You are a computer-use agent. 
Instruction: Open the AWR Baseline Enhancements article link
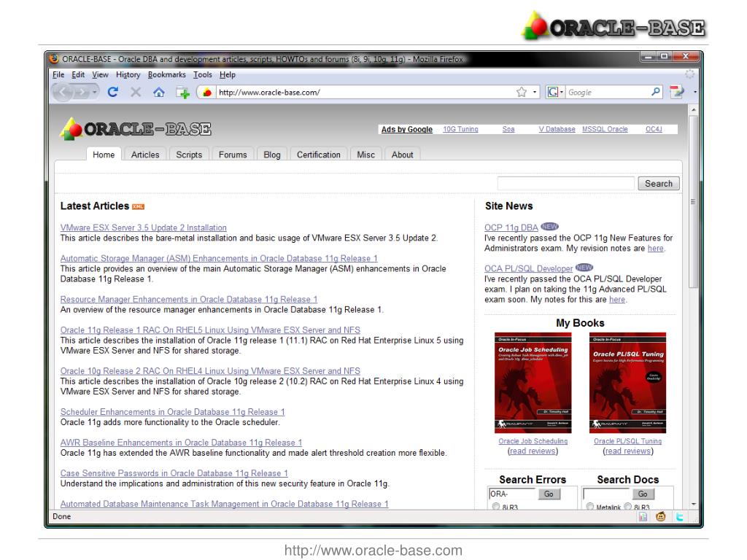click(x=181, y=443)
